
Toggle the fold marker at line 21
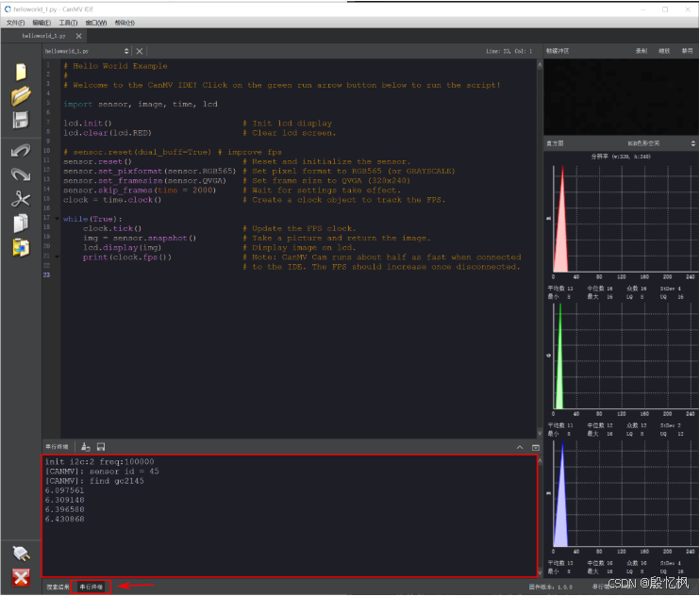(x=57, y=257)
